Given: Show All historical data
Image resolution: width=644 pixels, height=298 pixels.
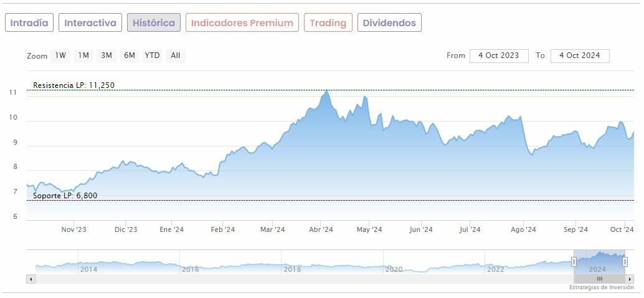Looking at the screenshot, I should (176, 55).
